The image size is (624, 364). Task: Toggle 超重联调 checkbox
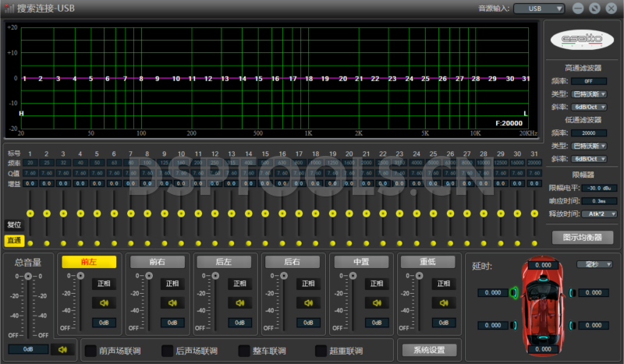(321, 351)
